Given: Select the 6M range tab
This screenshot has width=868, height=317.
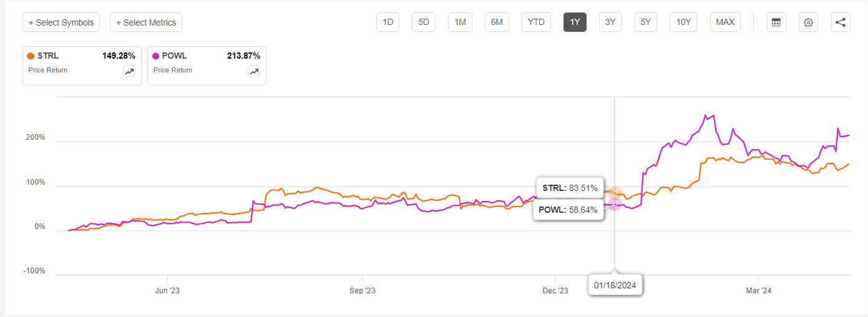Looking at the screenshot, I should click(x=497, y=22).
